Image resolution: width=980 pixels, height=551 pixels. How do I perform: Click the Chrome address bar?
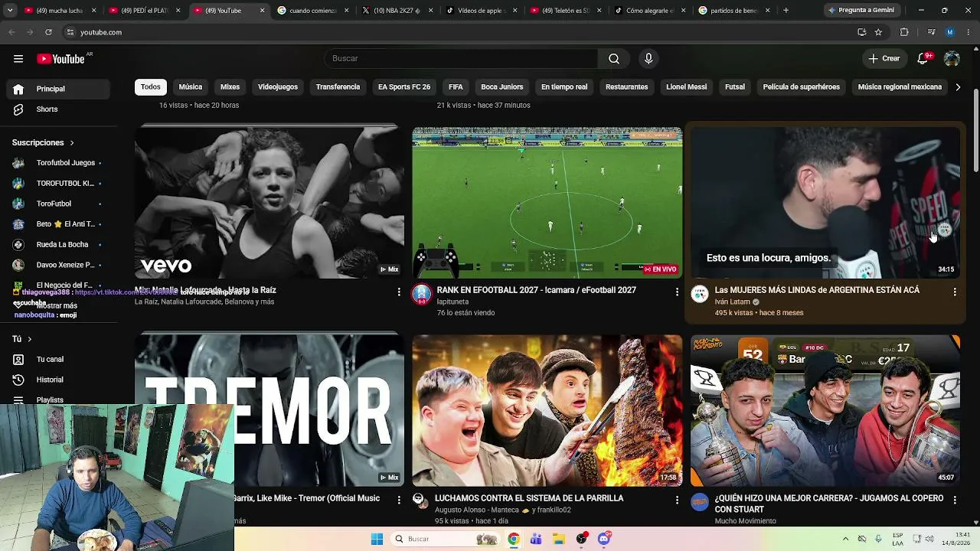(459, 32)
